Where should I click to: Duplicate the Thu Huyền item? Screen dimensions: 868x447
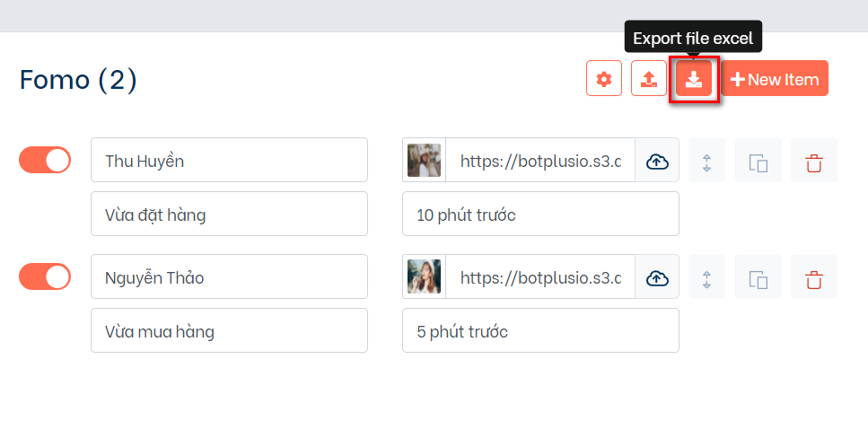[x=758, y=162]
